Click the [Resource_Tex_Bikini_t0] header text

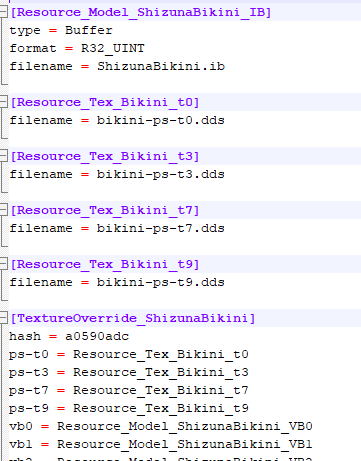click(105, 102)
